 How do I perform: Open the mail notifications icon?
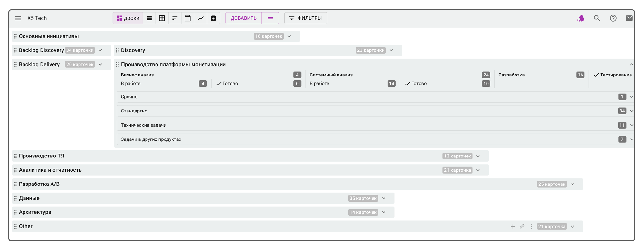click(x=629, y=18)
